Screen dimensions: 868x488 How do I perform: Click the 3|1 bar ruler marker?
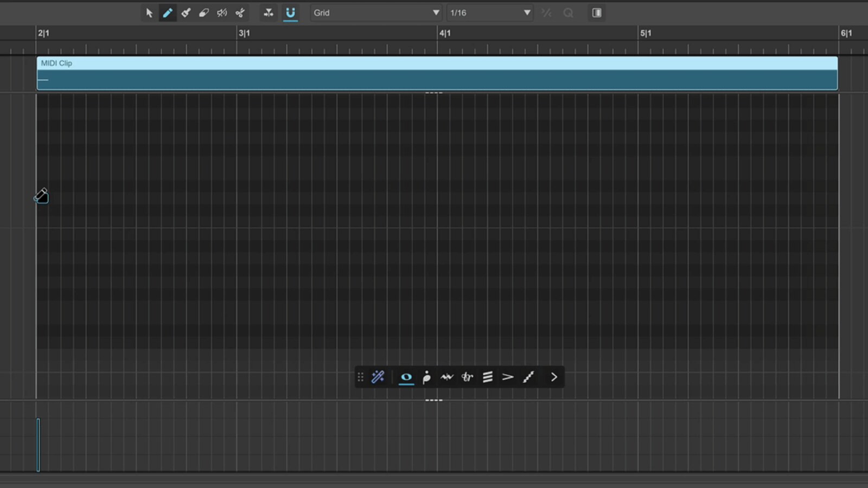[x=244, y=33]
